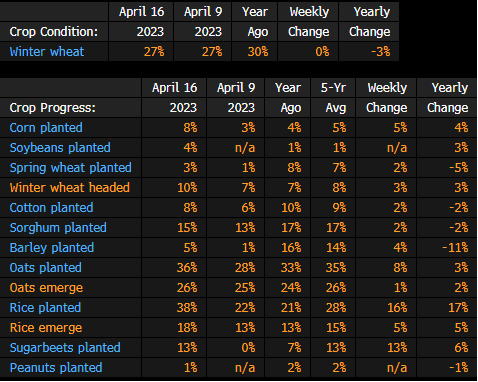Click the Spring wheat planted link
The image size is (478, 382).
(70, 168)
